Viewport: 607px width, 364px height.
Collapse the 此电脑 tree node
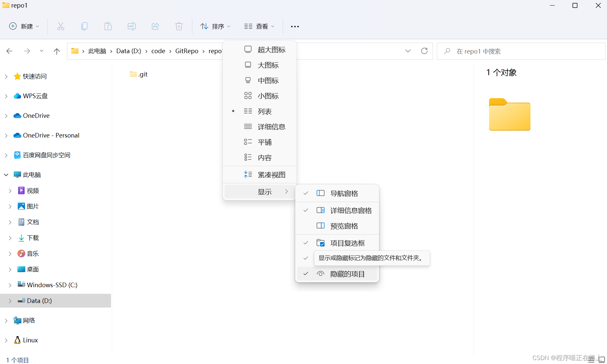pyautogui.click(x=6, y=175)
